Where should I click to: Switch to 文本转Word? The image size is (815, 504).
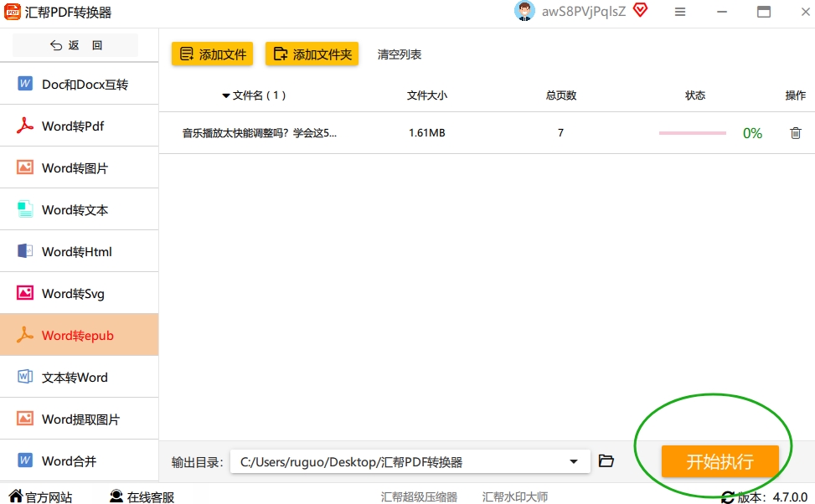79,377
